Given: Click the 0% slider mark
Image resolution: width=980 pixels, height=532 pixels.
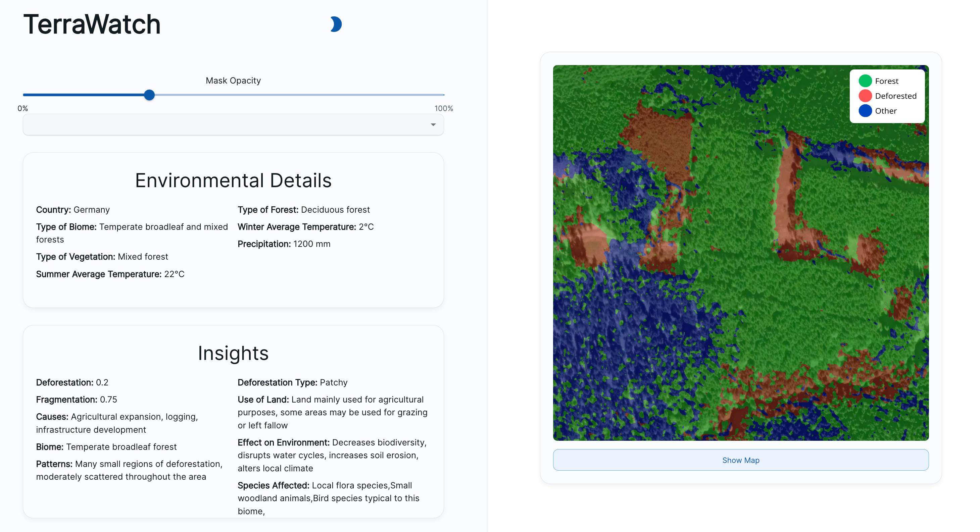Looking at the screenshot, I should (x=23, y=108).
